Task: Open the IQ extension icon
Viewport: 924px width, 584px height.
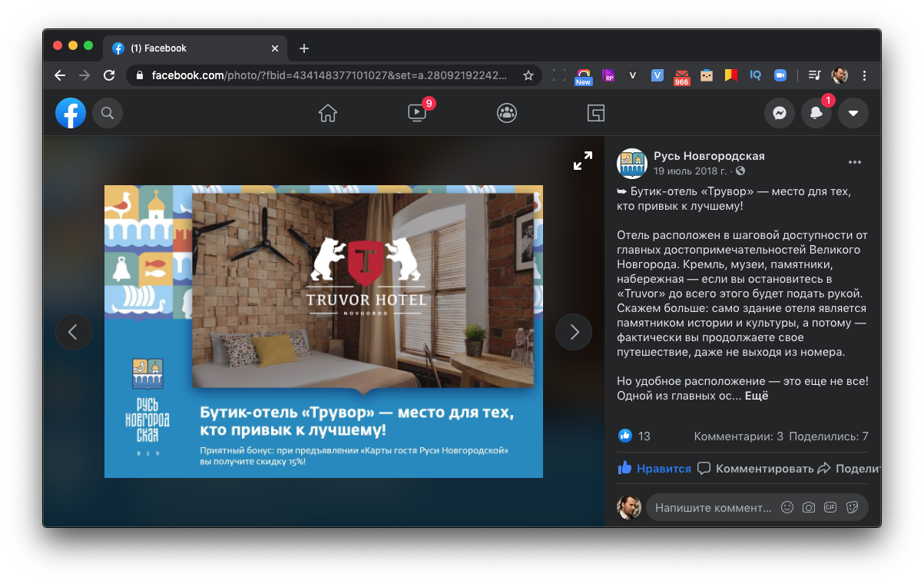Action: point(756,75)
